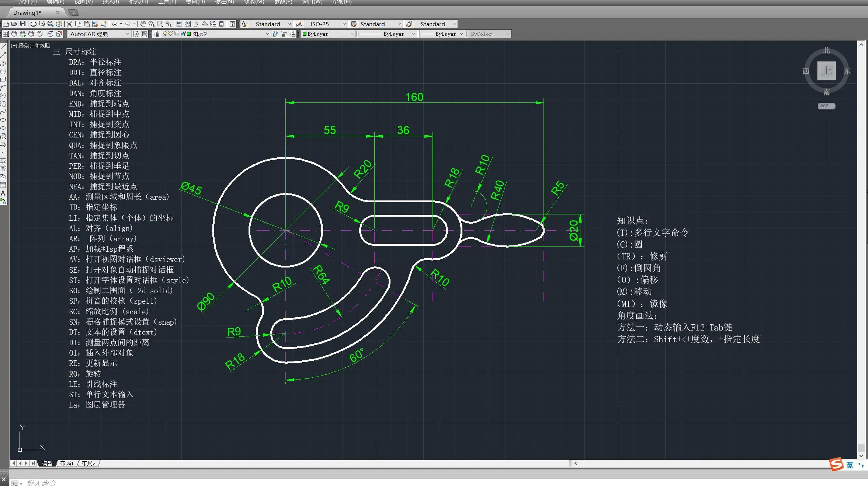Screen dimensions: 868x486
Task: Select the Polygon draw tool
Action: 3,71
